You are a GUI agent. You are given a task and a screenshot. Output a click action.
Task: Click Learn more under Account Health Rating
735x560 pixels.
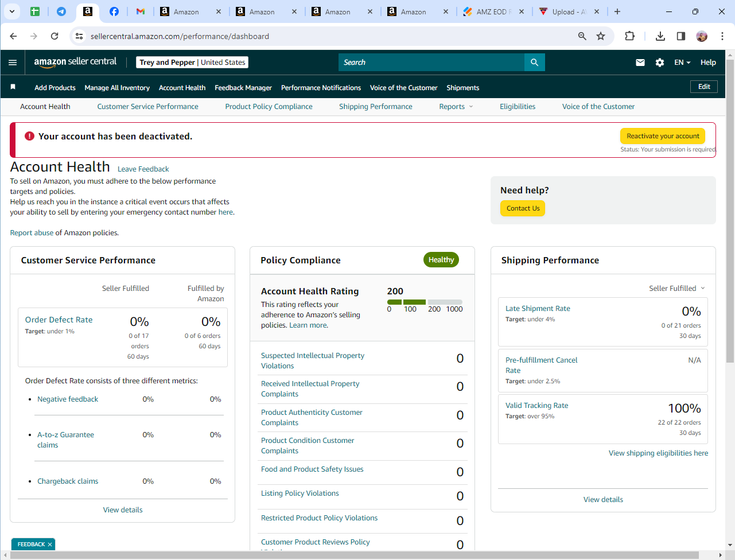[308, 325]
